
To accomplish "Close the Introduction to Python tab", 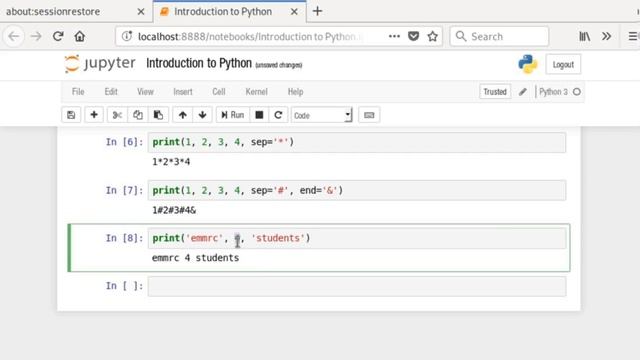I will (294, 12).
